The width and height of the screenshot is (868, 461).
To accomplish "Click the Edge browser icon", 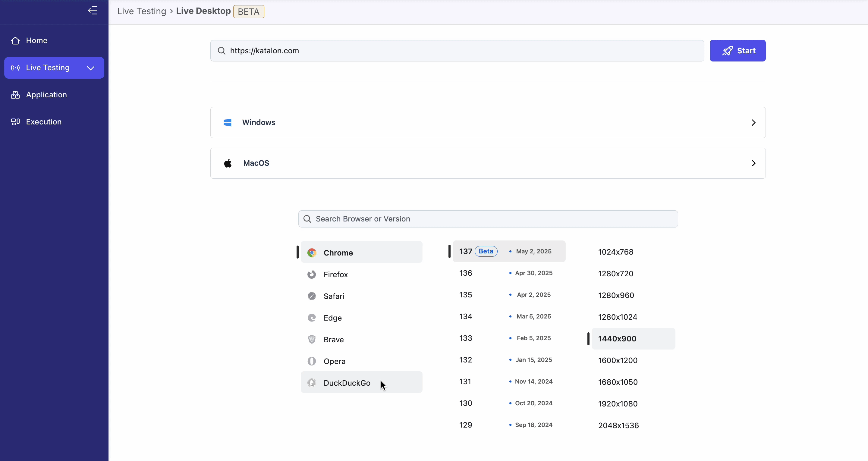I will 312,318.
